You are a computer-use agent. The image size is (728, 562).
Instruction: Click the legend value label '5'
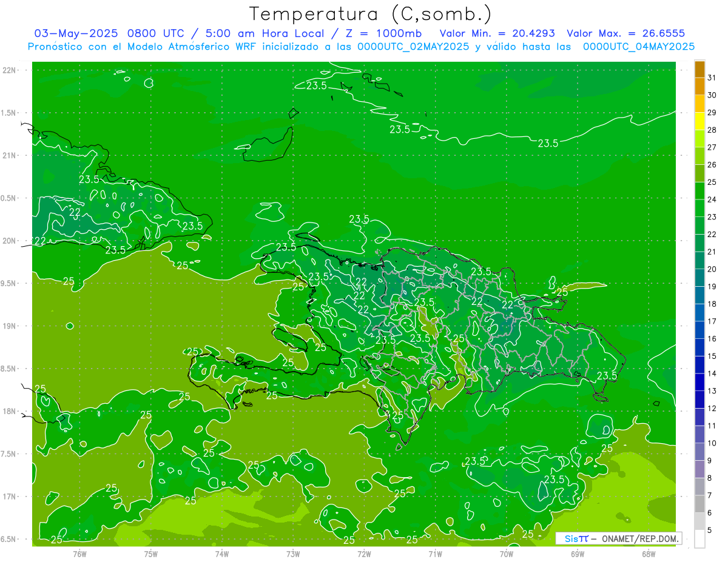pyautogui.click(x=710, y=530)
